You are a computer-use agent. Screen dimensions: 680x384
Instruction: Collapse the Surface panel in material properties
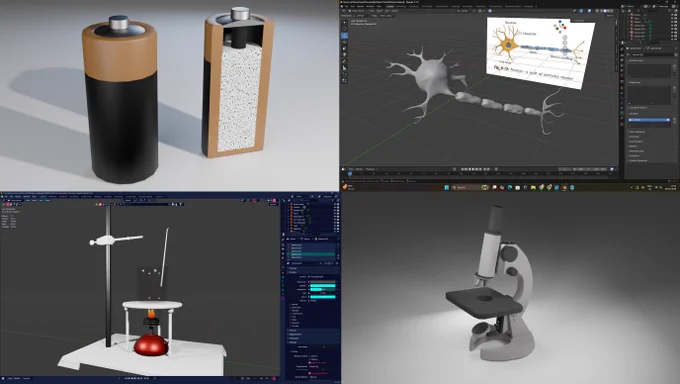point(293,272)
